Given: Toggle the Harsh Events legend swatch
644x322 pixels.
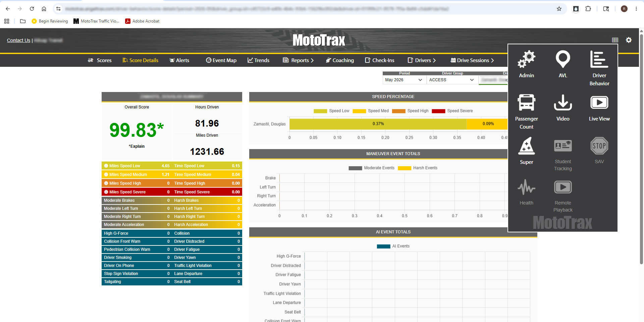Looking at the screenshot, I should pyautogui.click(x=405, y=168).
